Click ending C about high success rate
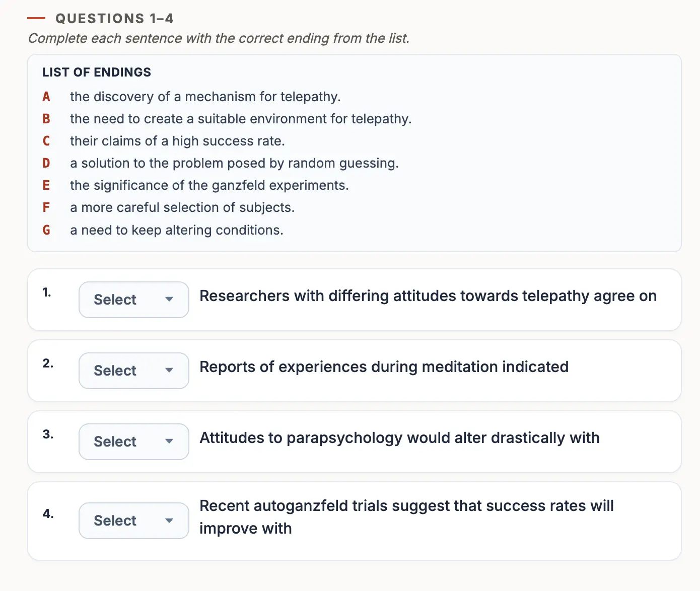This screenshot has height=591, width=700. click(x=177, y=141)
